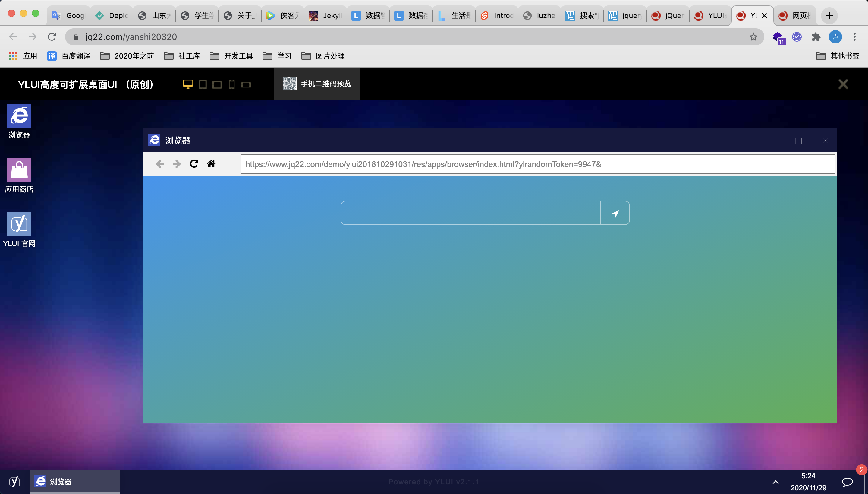This screenshot has height=494, width=868.
Task: Click the send arrow beside the search box
Action: click(x=615, y=213)
